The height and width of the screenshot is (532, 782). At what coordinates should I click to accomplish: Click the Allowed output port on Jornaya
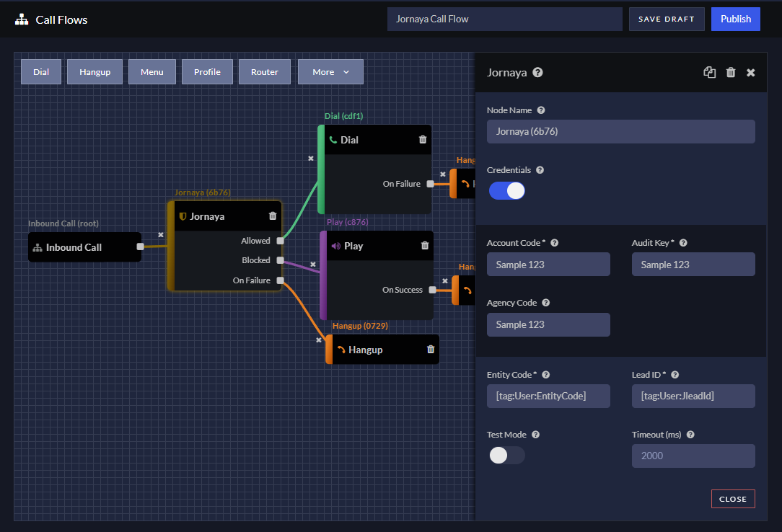(281, 241)
